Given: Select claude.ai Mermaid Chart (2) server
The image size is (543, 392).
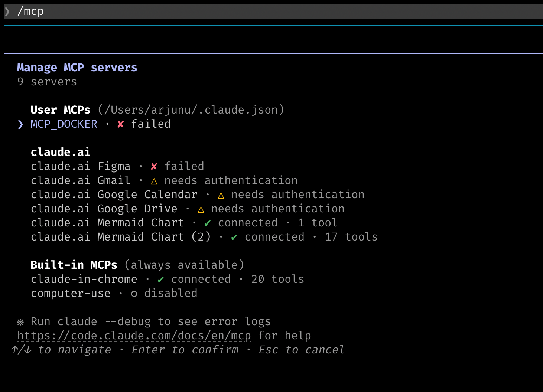Looking at the screenshot, I should click(121, 237).
